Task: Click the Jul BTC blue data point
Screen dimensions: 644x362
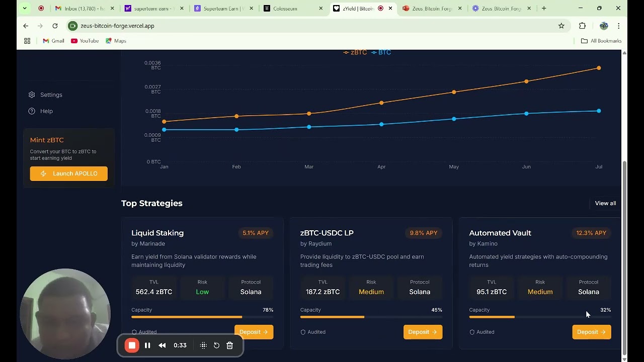Action: pyautogui.click(x=599, y=111)
